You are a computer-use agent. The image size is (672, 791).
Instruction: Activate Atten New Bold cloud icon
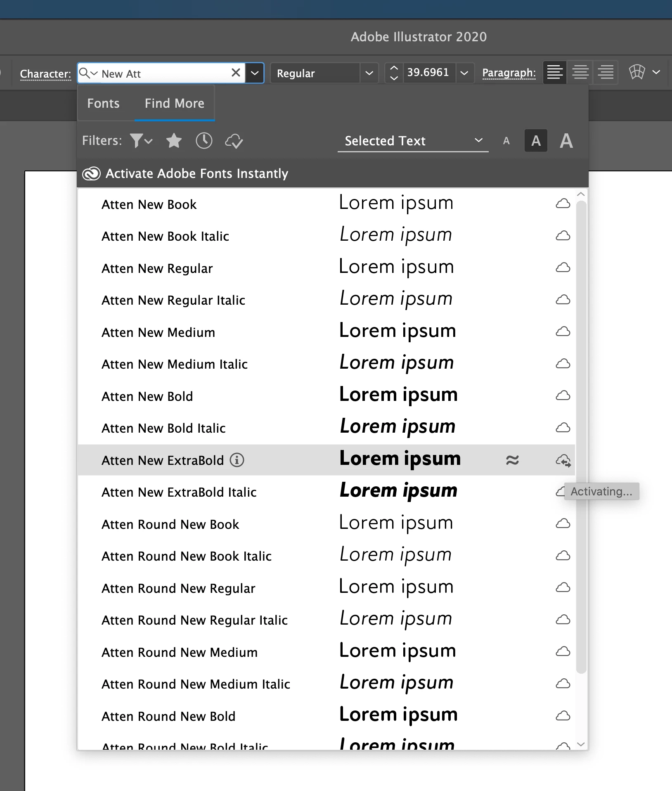(563, 395)
